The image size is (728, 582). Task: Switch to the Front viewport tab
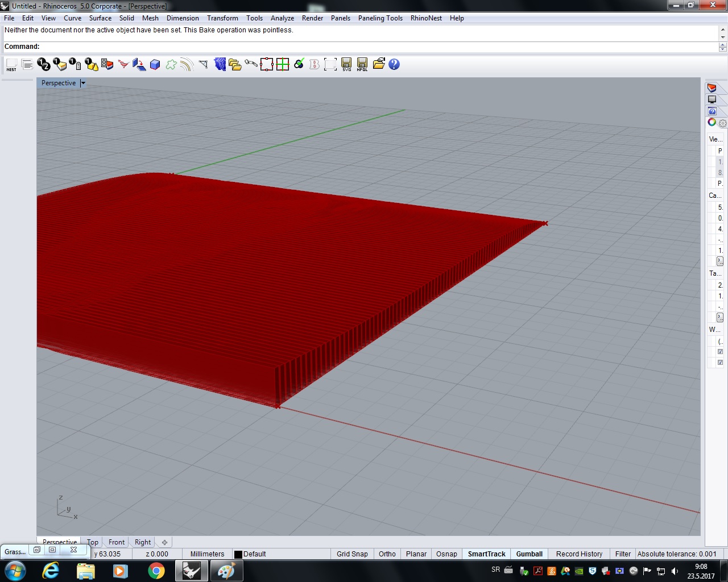point(117,542)
